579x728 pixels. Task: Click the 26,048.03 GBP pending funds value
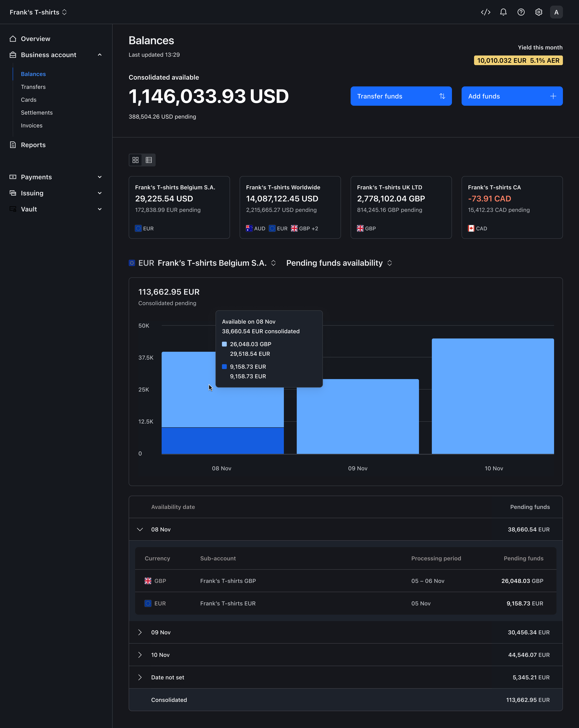click(x=522, y=581)
